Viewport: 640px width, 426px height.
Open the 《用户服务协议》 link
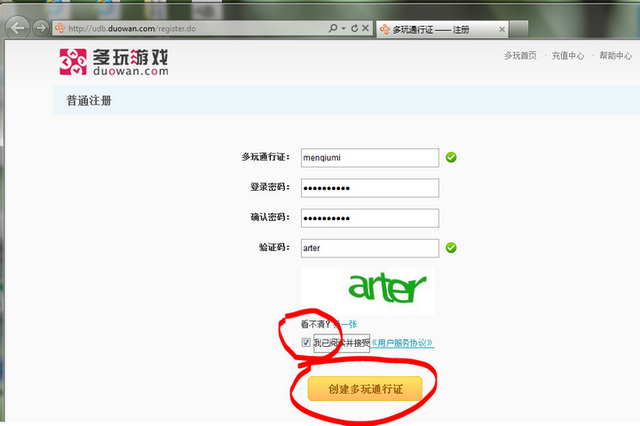(402, 343)
